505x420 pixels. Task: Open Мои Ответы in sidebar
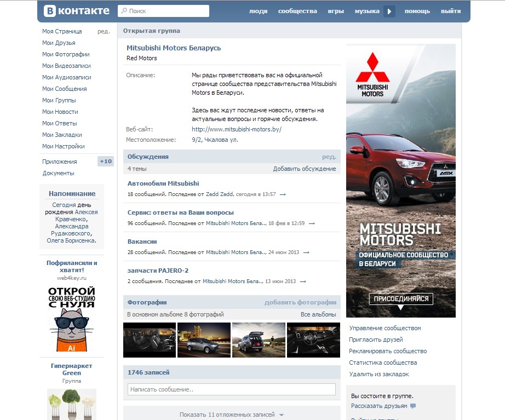[x=60, y=123]
